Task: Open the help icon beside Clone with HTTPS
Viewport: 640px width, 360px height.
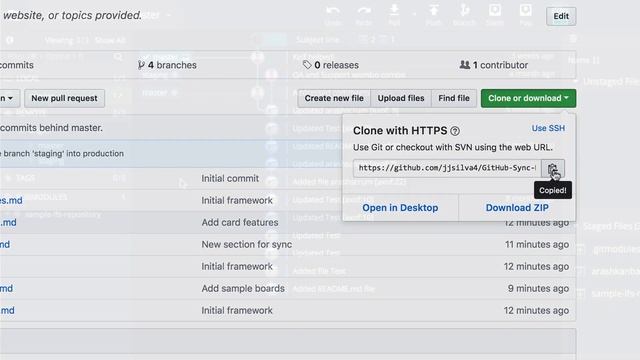Action: (x=455, y=131)
